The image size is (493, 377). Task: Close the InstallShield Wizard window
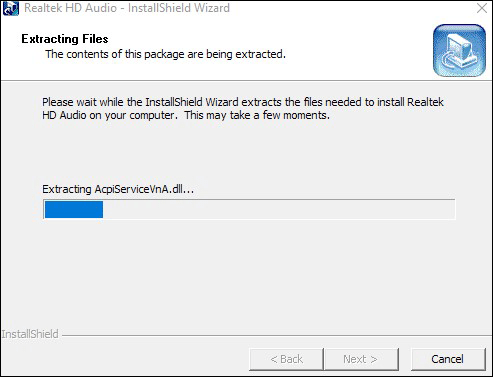[482, 8]
